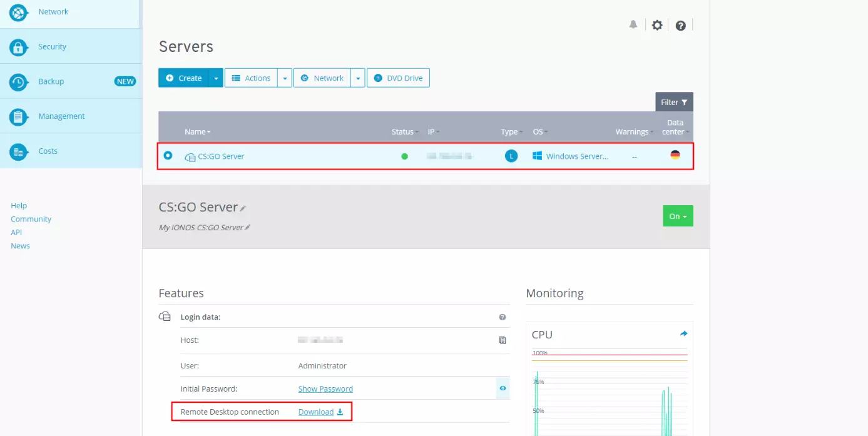
Task: Click the Management clipboard icon
Action: pos(18,117)
